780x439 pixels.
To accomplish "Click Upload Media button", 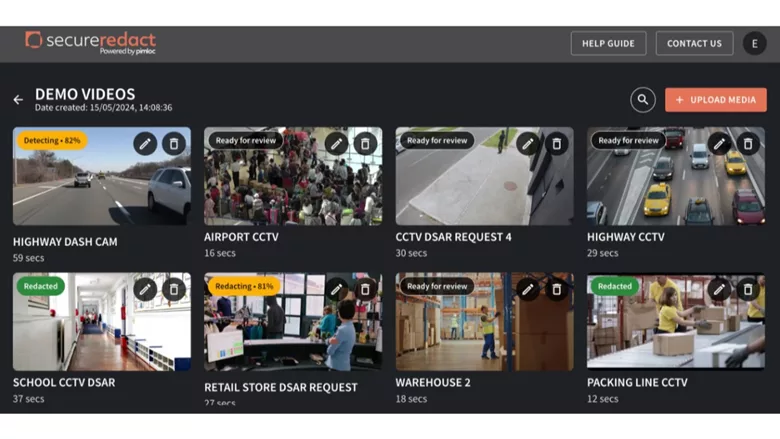I will 716,100.
